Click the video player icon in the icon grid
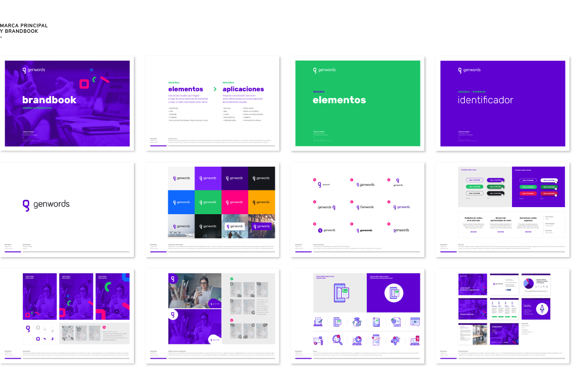Screen dimensions: 576x392 [x=415, y=321]
